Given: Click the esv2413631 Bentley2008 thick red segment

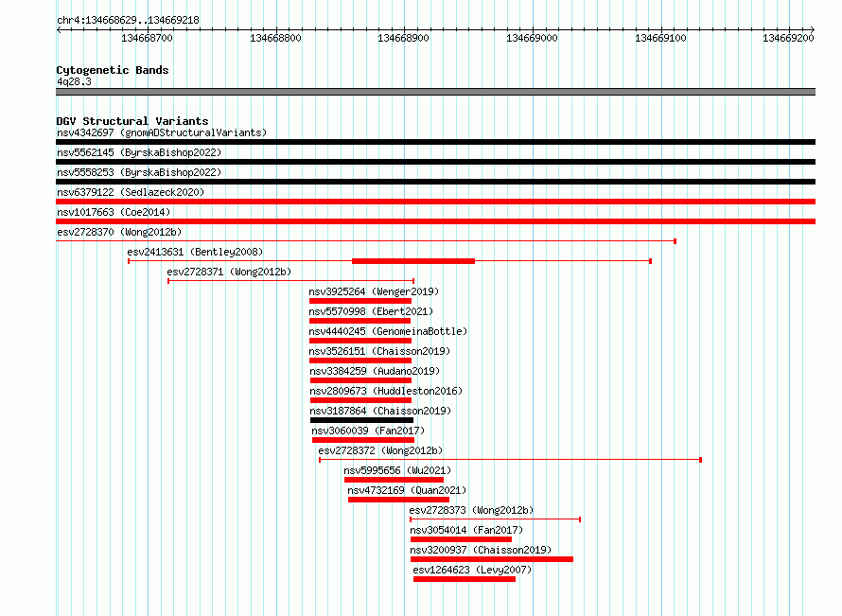Looking at the screenshot, I should pos(413,261).
